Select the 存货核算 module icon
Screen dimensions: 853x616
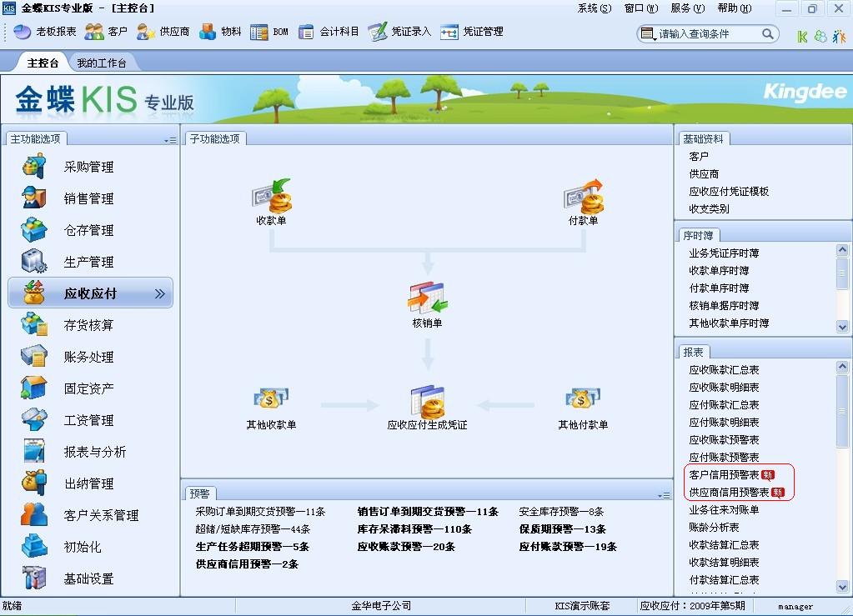coord(33,324)
